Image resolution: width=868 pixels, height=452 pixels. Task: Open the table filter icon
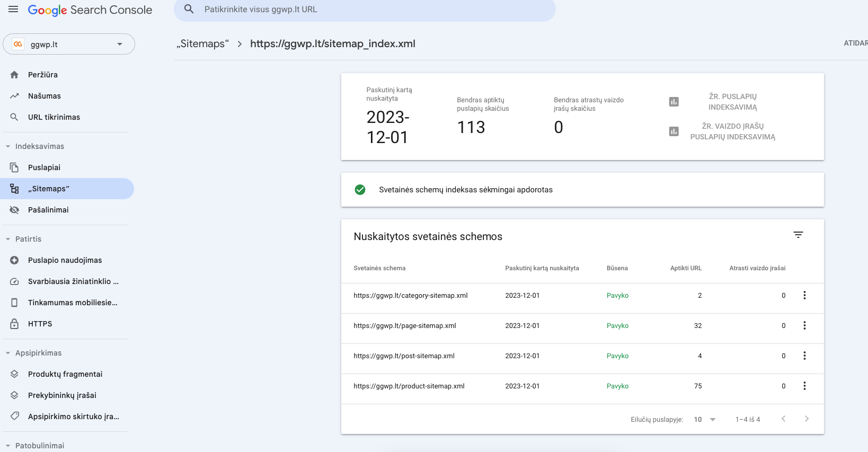(798, 235)
